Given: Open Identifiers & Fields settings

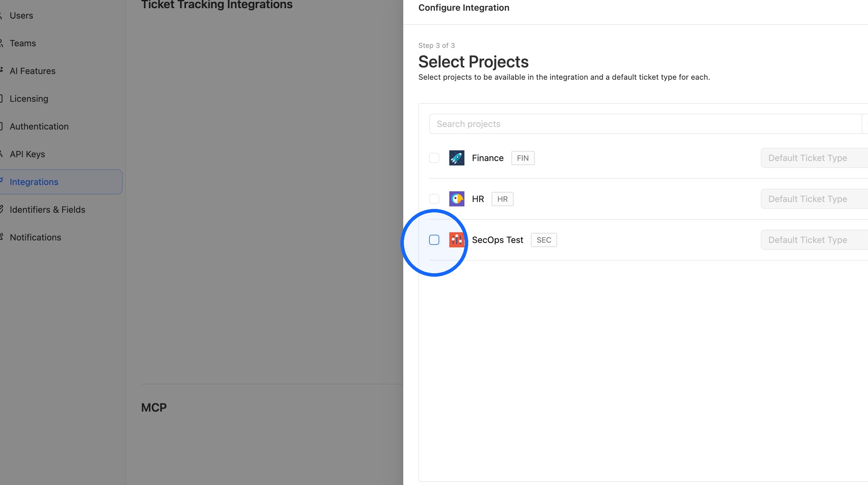Looking at the screenshot, I should click(47, 210).
